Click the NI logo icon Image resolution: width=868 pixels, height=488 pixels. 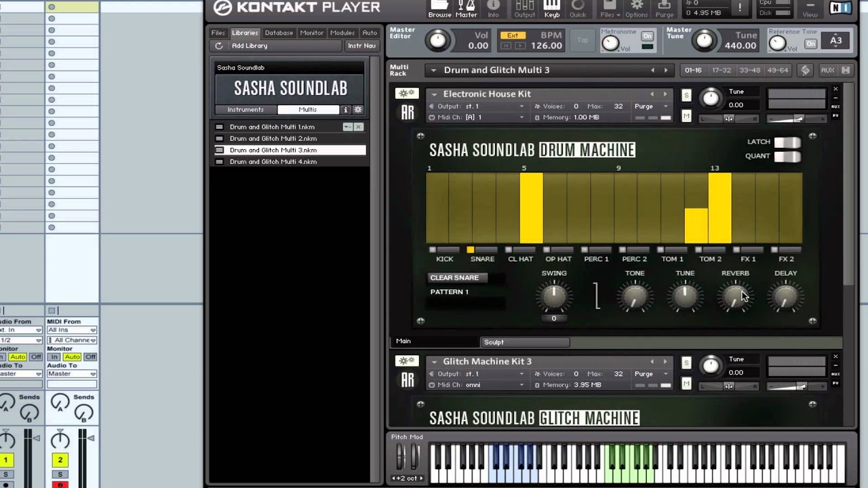(x=840, y=7)
